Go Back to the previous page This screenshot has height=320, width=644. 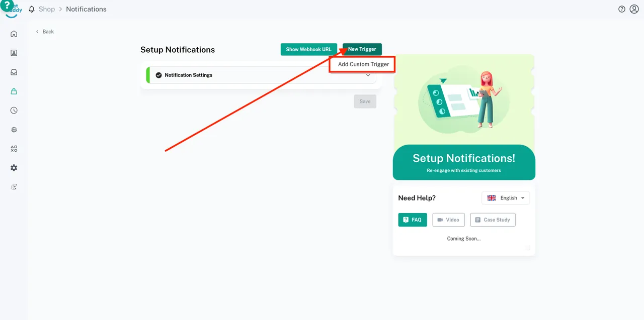(x=45, y=32)
